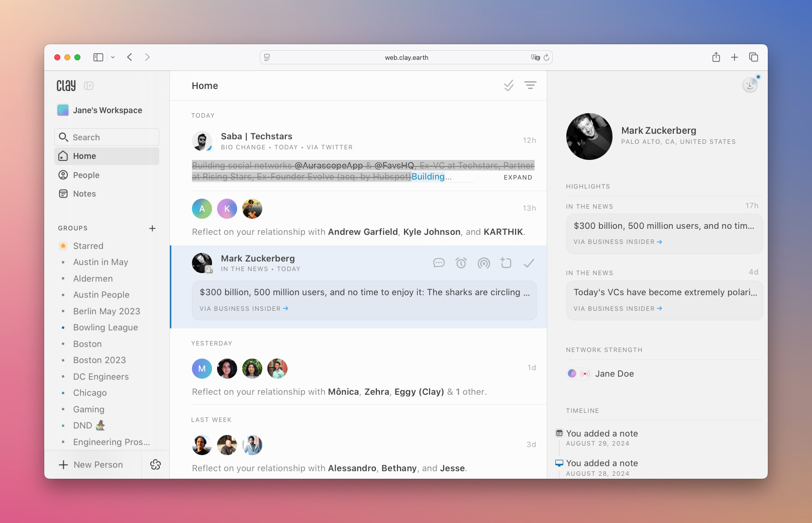Click the comment icon on Mark Zuckerberg item
Image resolution: width=812 pixels, height=523 pixels.
click(x=439, y=263)
